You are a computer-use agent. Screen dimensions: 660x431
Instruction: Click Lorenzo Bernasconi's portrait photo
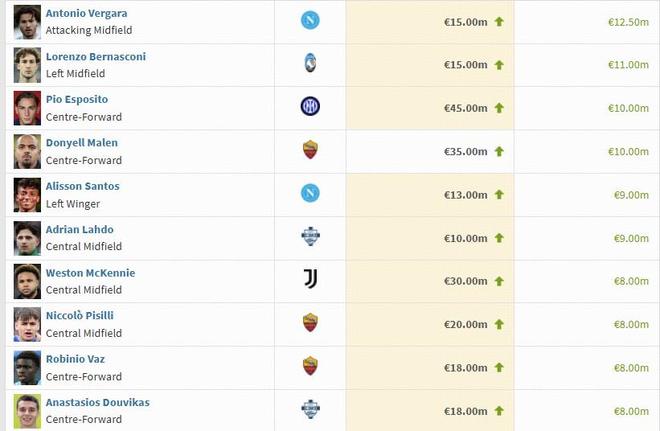pyautogui.click(x=27, y=65)
